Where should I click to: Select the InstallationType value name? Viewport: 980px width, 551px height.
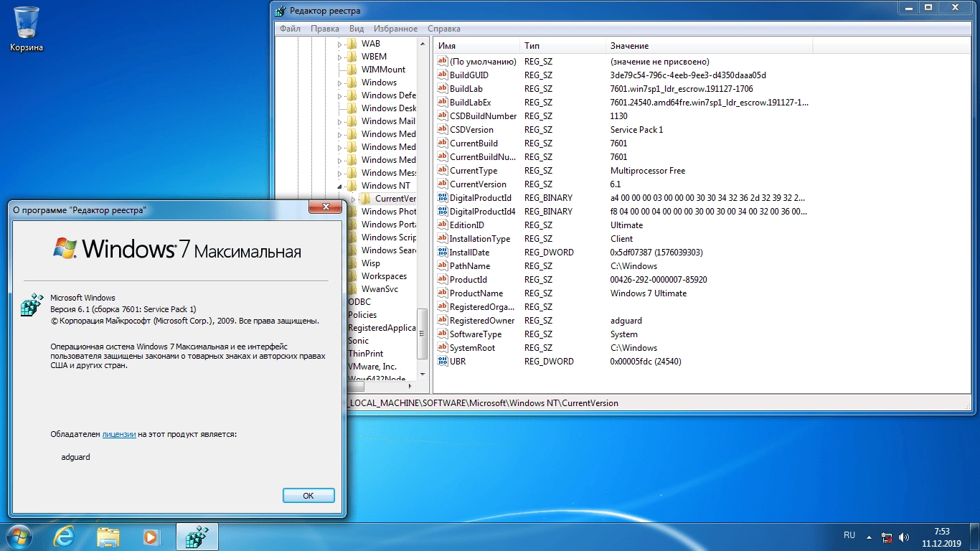[480, 239]
